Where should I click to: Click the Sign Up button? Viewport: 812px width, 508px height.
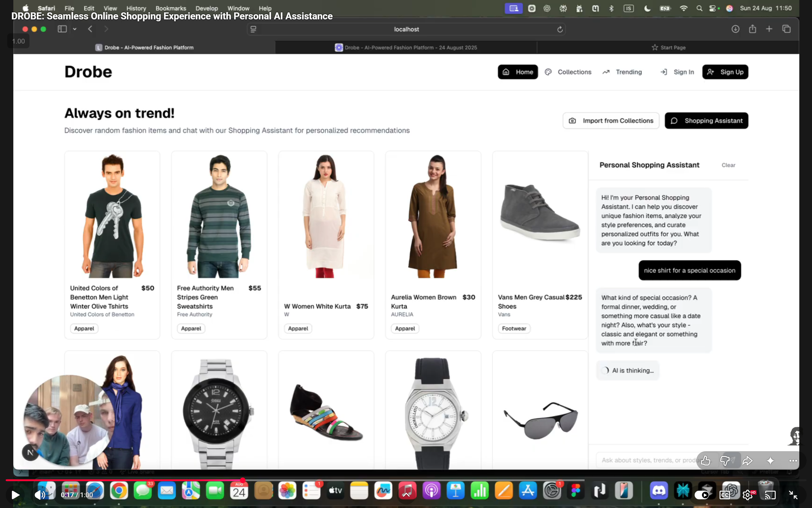[725, 72]
